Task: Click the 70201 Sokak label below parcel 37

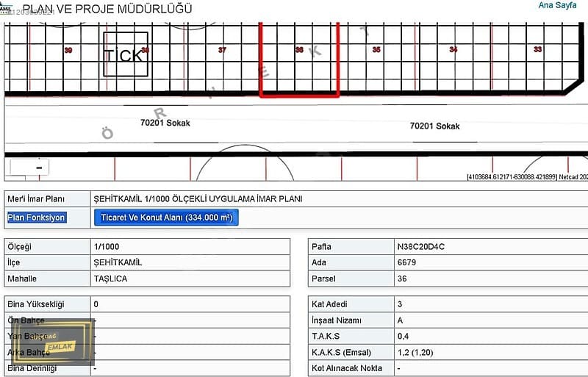Action: point(165,123)
